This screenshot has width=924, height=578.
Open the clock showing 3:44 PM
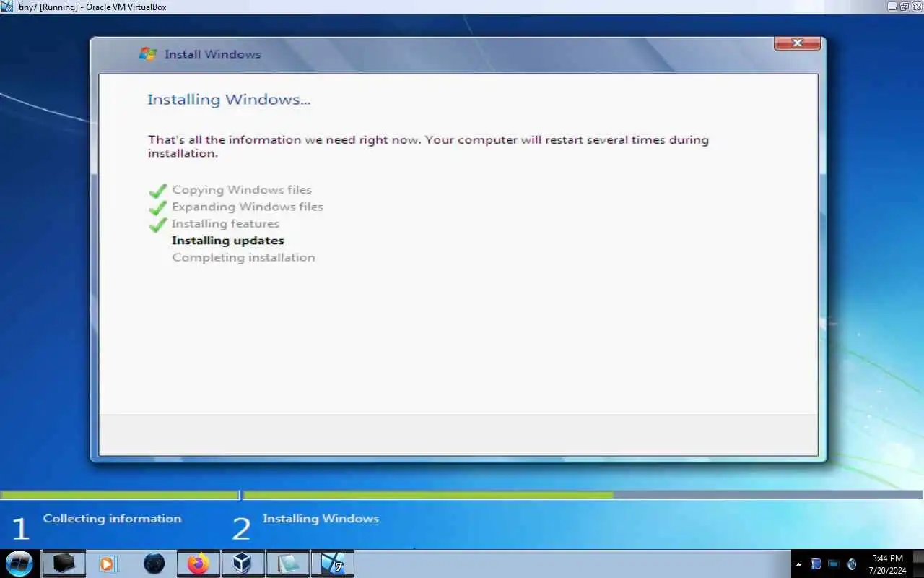pyautogui.click(x=887, y=564)
